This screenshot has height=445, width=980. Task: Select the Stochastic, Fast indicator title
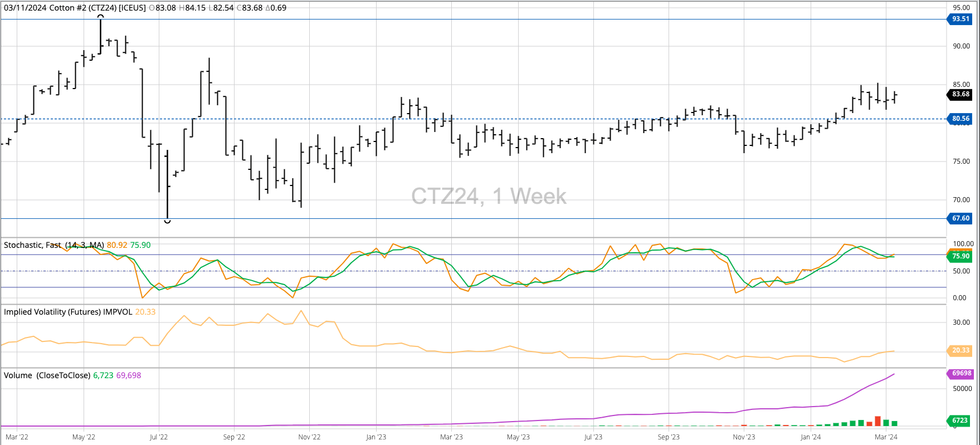[x=54, y=245]
